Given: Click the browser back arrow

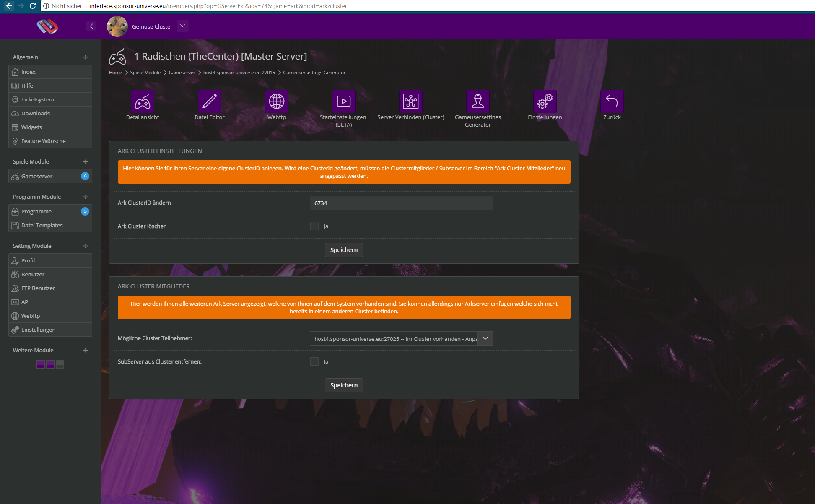Looking at the screenshot, I should click(9, 6).
